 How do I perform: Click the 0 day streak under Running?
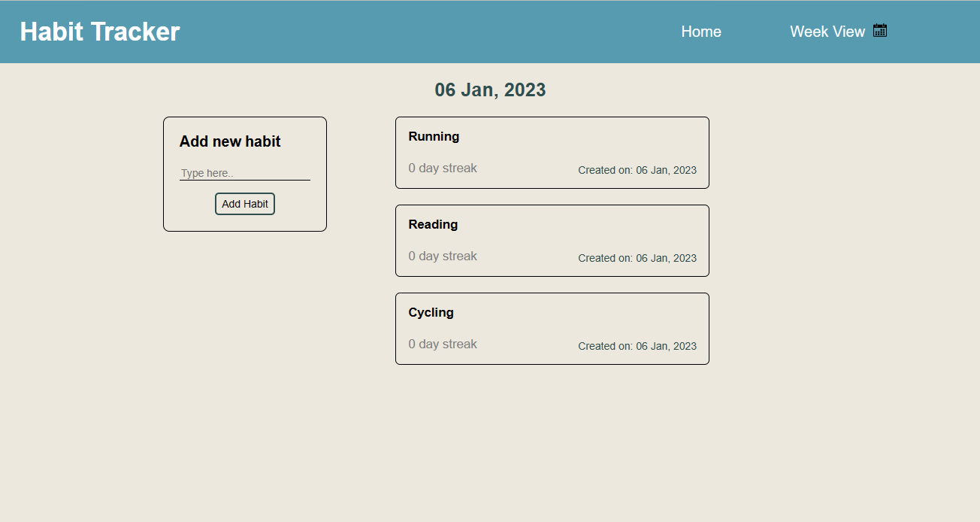[x=443, y=168]
